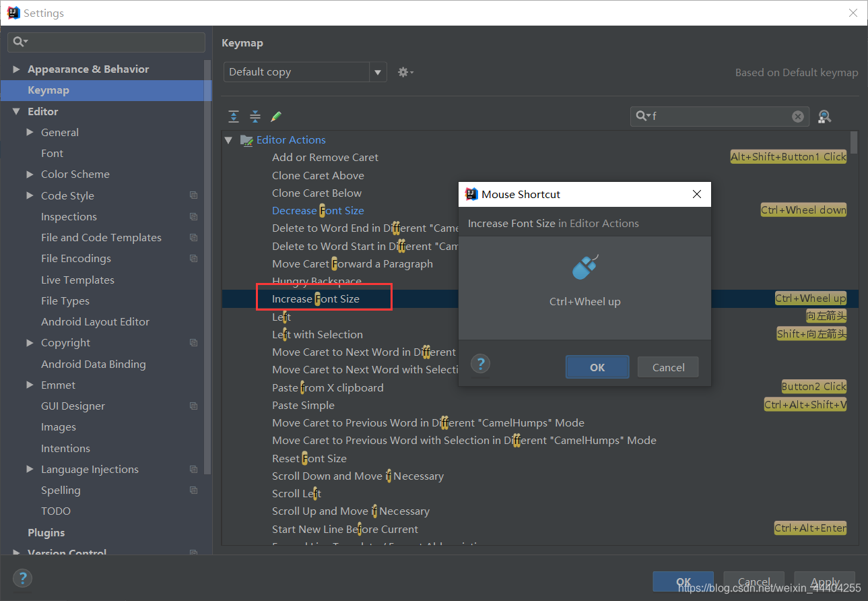The height and width of the screenshot is (601, 868).
Task: Click project-level icon beside File and Code Templates
Action: (x=194, y=237)
